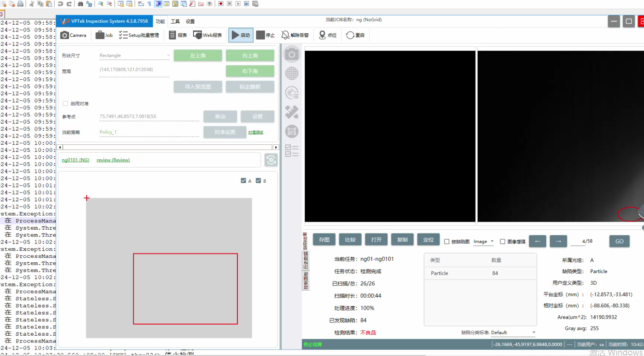Click the horizontal scrollbar left arrow in setup panel

pos(60,147)
